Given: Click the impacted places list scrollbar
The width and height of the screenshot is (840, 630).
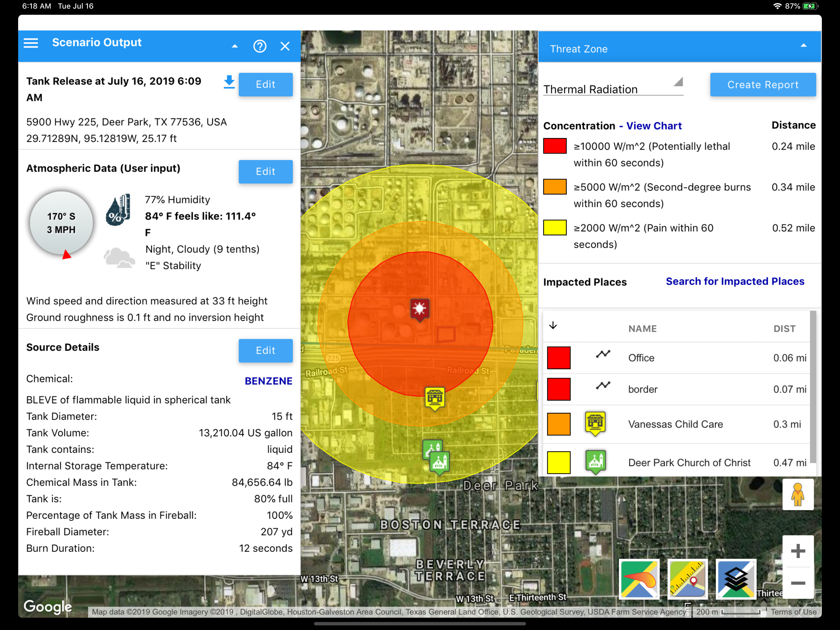Looking at the screenshot, I should 813,387.
